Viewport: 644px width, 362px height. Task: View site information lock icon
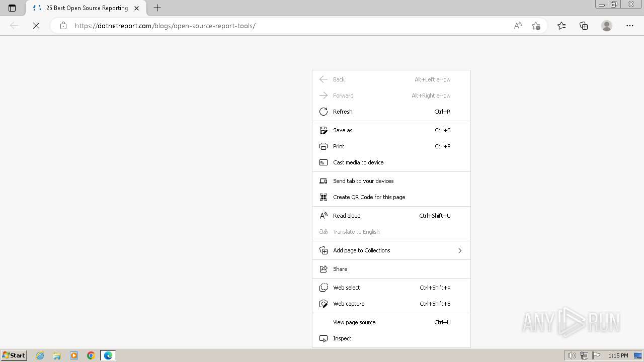[63, 26]
